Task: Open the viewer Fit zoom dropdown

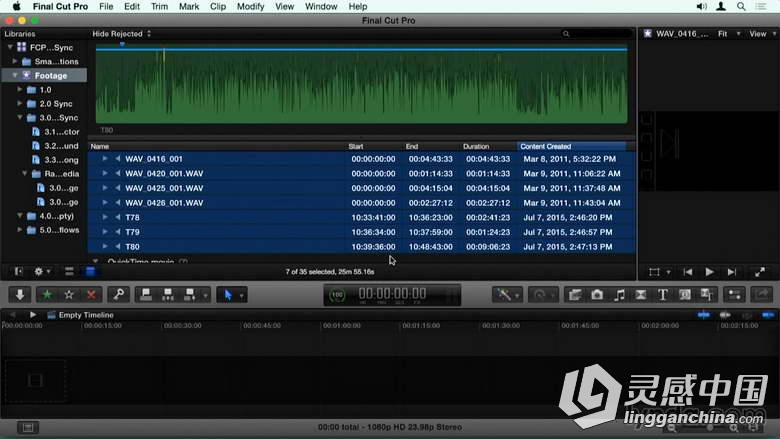Action: pos(729,34)
